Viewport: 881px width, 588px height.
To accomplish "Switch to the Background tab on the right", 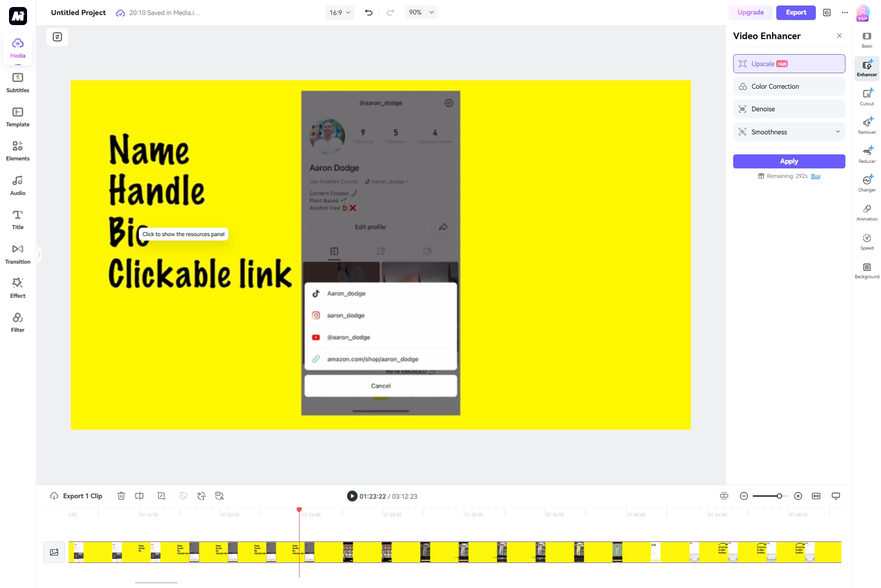I will tap(866, 271).
